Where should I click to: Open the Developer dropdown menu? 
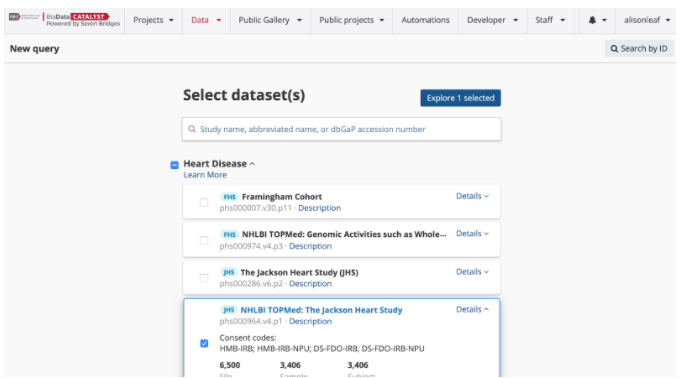[x=492, y=20]
